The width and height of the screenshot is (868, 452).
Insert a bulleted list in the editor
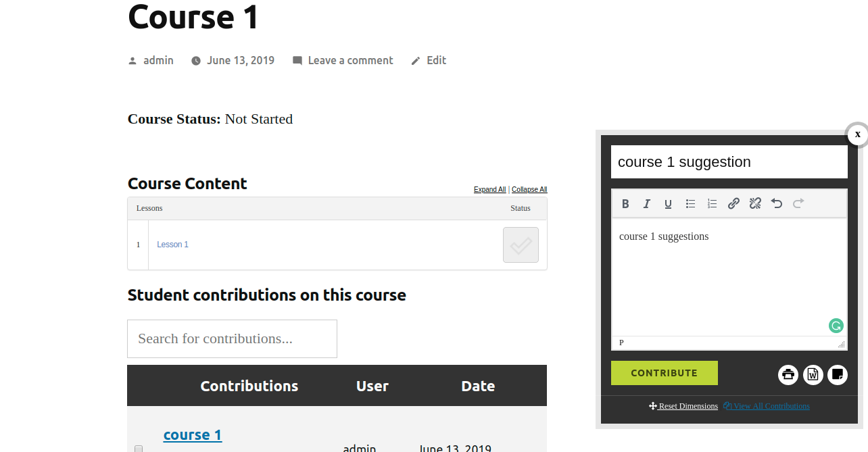[690, 203]
